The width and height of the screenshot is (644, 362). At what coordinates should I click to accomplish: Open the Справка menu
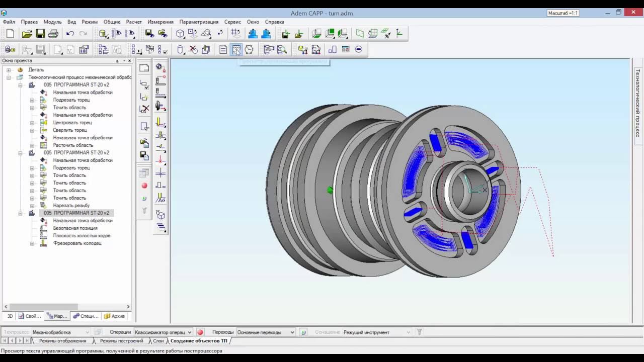274,22
